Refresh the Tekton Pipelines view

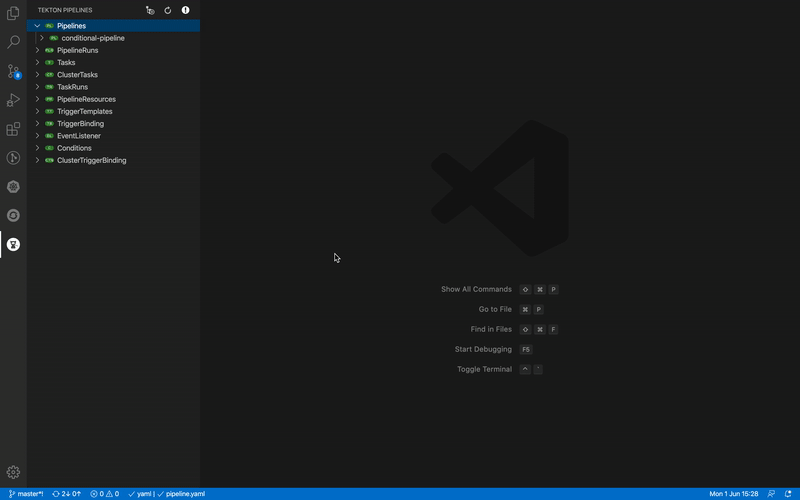point(168,10)
